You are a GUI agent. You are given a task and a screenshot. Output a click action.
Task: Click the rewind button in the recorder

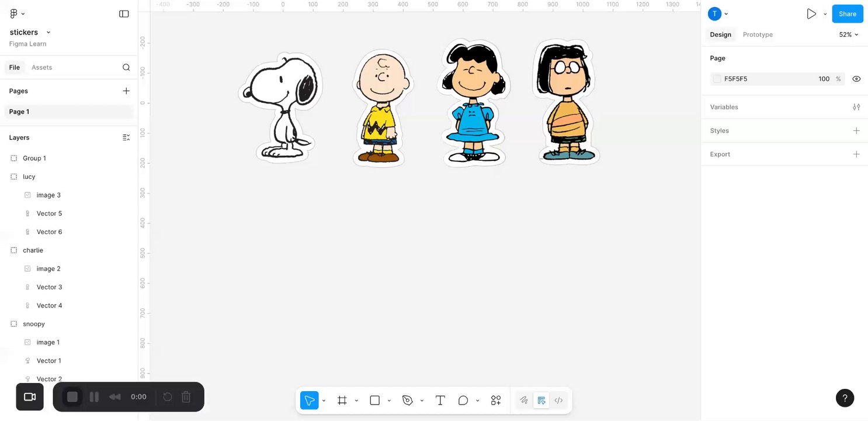(115, 397)
